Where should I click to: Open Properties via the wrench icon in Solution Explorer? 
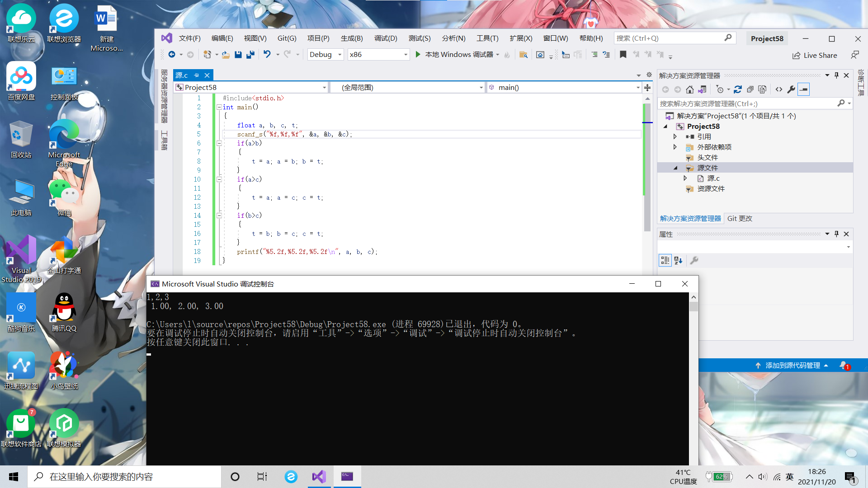point(791,89)
